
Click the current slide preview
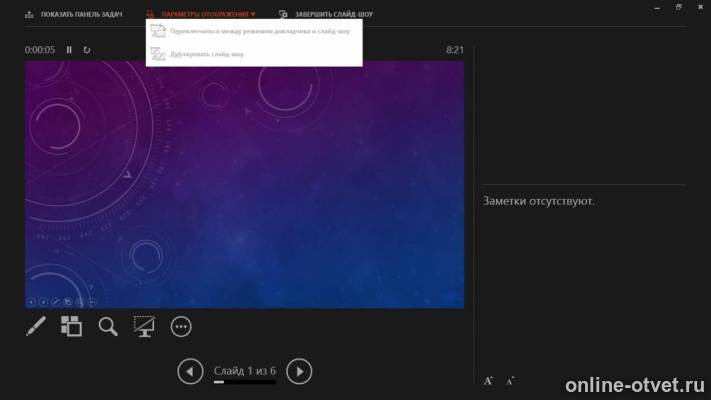click(244, 185)
